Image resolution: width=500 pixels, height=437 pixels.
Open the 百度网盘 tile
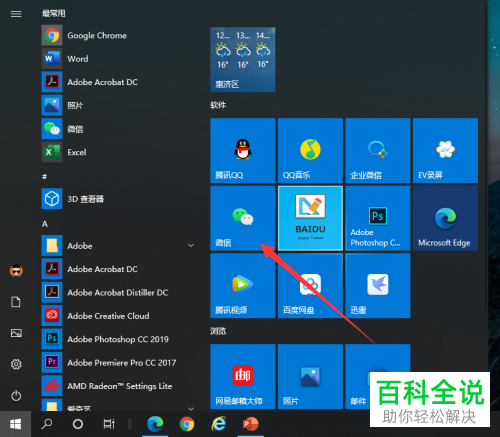pyautogui.click(x=310, y=286)
